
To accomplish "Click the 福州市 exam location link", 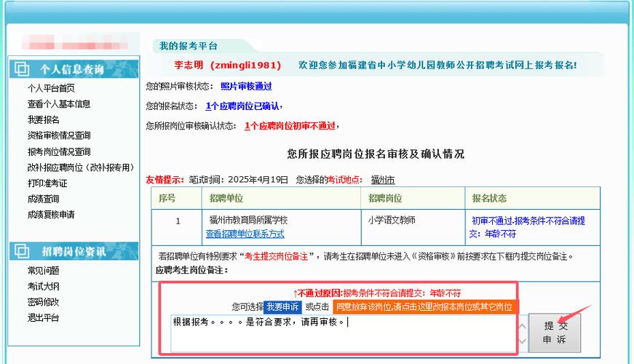I will click(382, 180).
